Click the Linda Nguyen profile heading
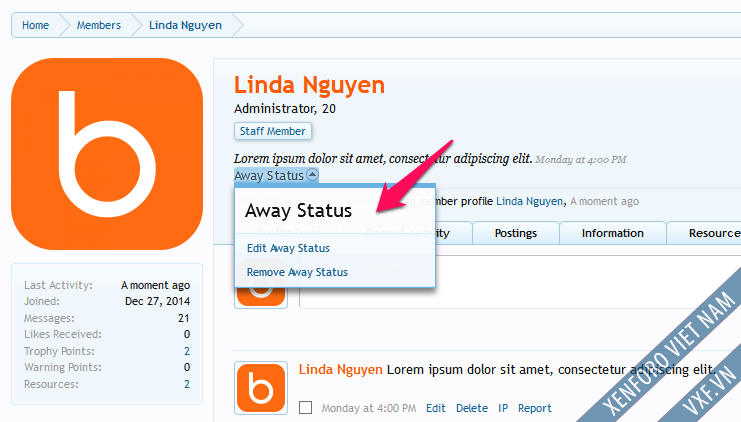 [310, 86]
